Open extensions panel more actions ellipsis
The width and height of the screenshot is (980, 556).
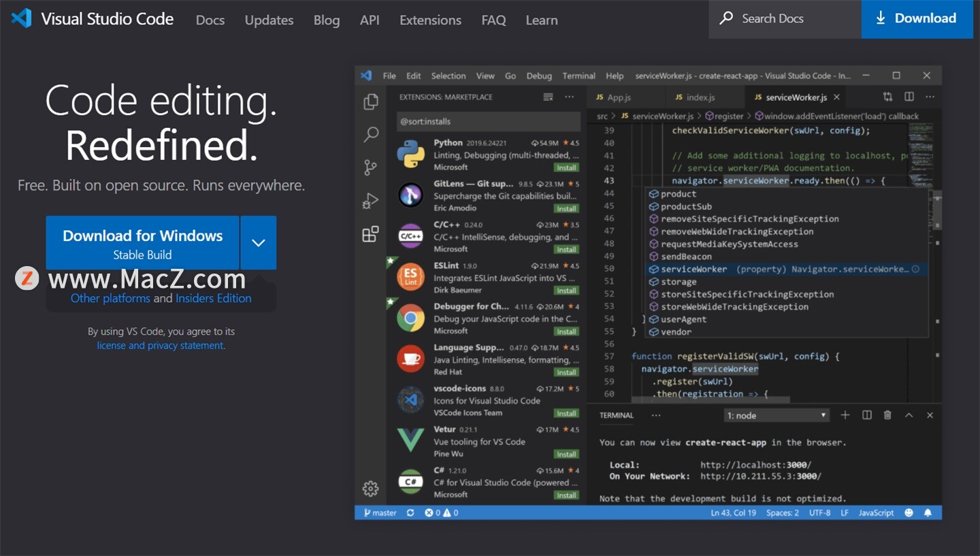(x=570, y=97)
